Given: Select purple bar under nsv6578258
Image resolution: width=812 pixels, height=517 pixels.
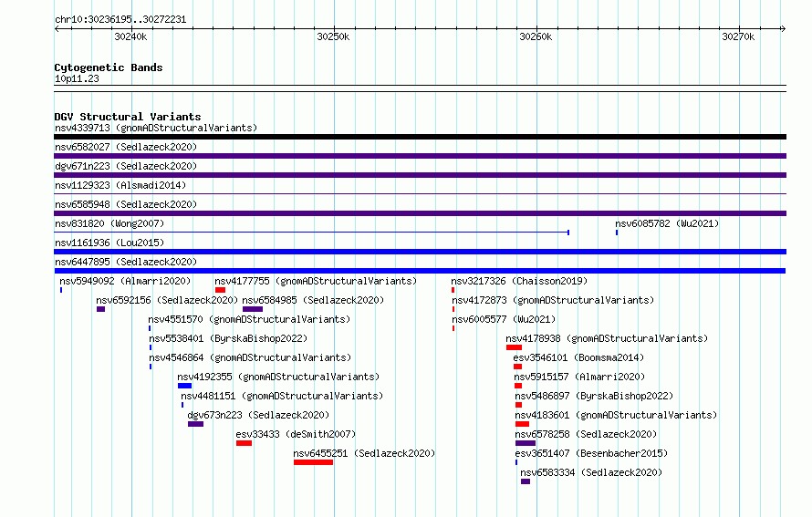Looking at the screenshot, I should 526,443.
